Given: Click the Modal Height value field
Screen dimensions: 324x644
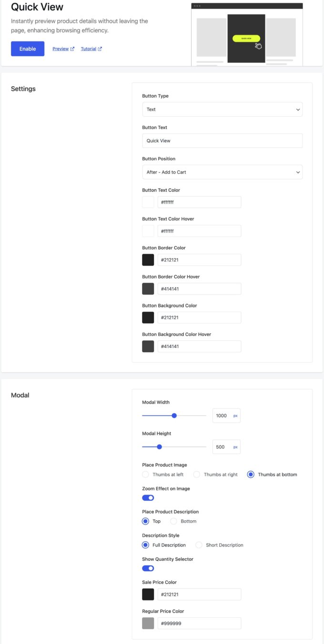Looking at the screenshot, I should click(x=226, y=447).
